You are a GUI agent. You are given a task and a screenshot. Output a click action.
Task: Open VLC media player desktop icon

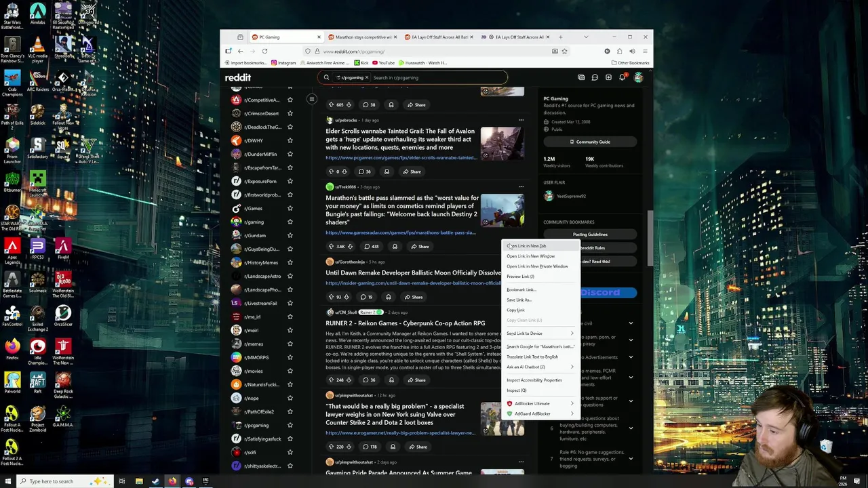pos(37,47)
